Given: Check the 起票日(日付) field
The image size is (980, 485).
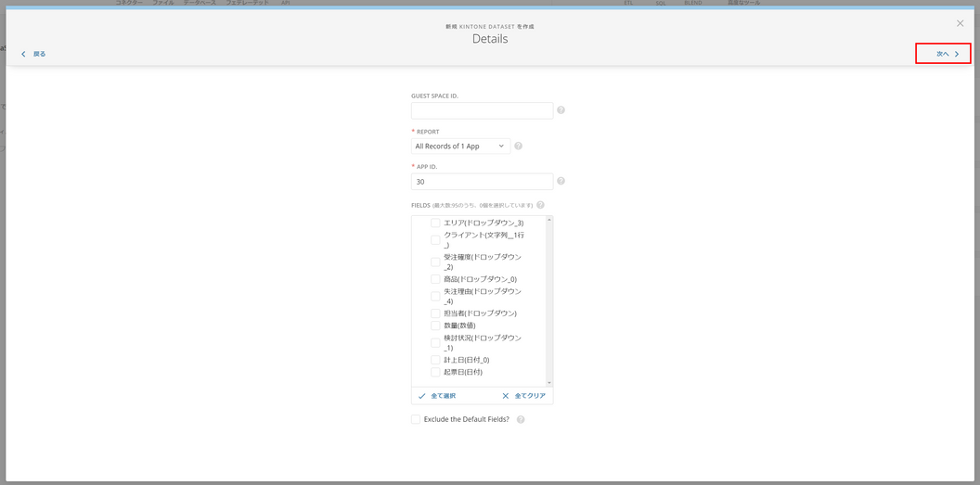Looking at the screenshot, I should click(x=435, y=372).
